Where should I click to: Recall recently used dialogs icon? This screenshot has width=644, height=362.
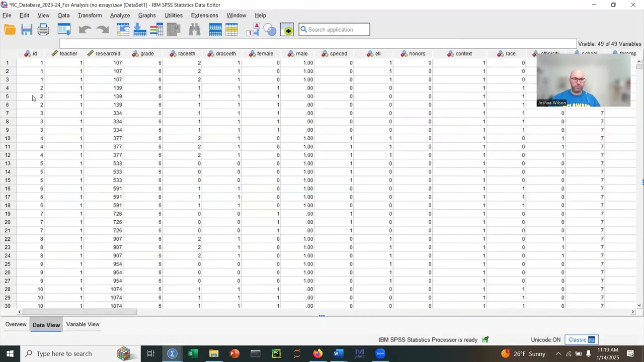pos(64,30)
